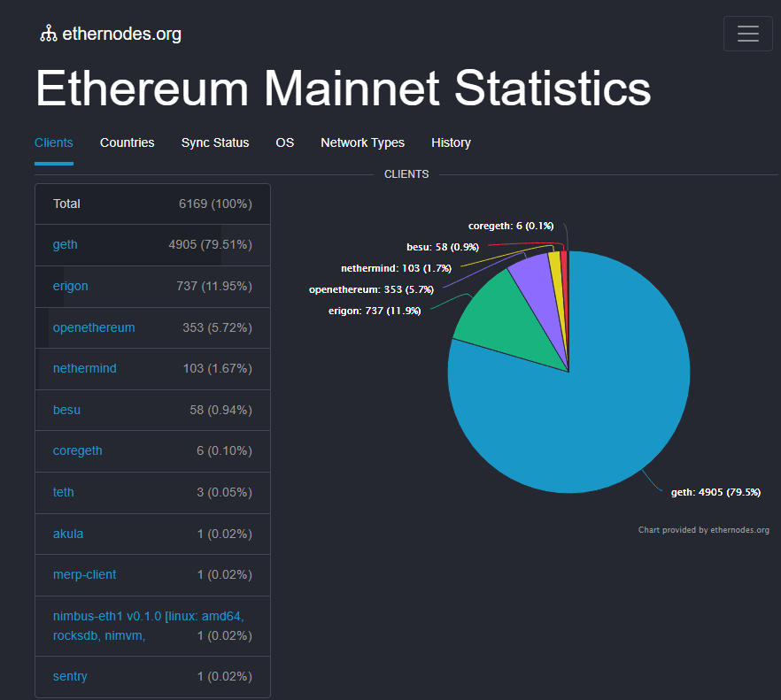781x700 pixels.
Task: Switch to the OS tab
Action: click(285, 142)
